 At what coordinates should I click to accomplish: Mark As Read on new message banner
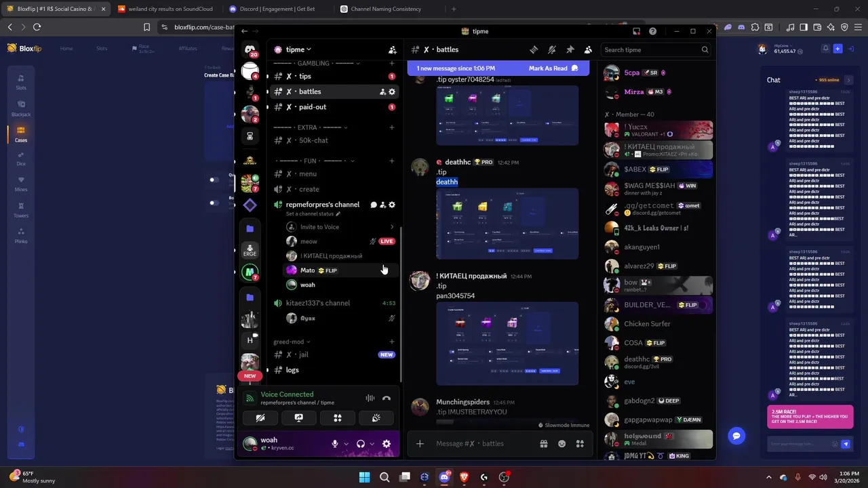click(553, 68)
